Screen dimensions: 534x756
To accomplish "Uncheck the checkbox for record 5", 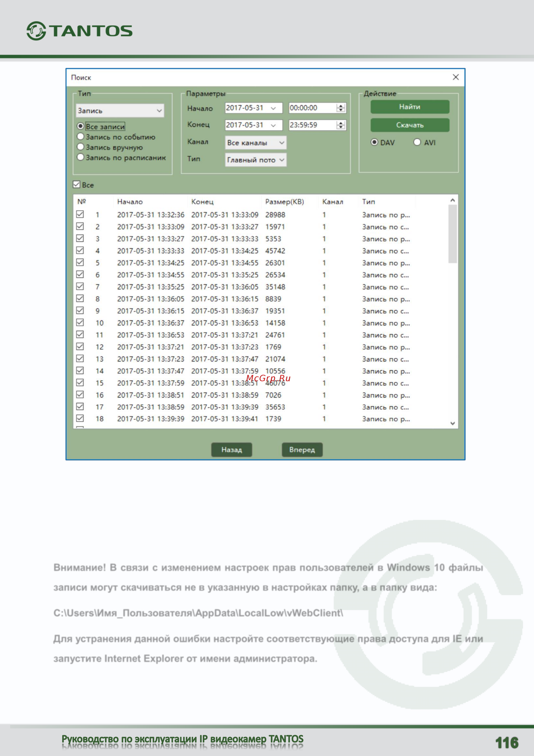I will [x=80, y=262].
